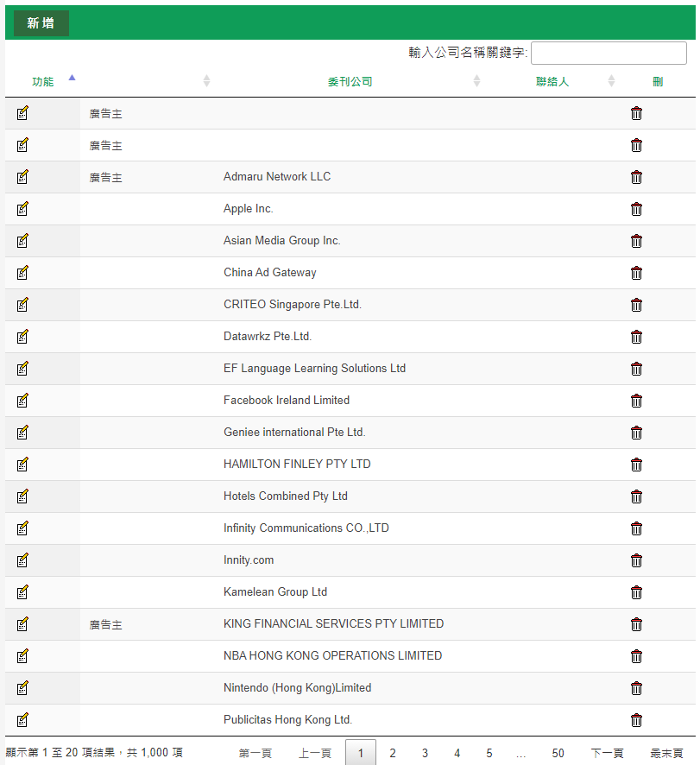Viewport: 700px width, 765px height.
Task: Delete the Admaru Network LLC entry
Action: 636,177
